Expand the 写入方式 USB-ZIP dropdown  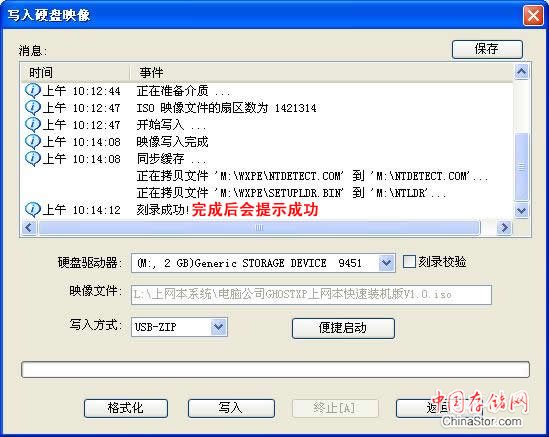point(218,327)
